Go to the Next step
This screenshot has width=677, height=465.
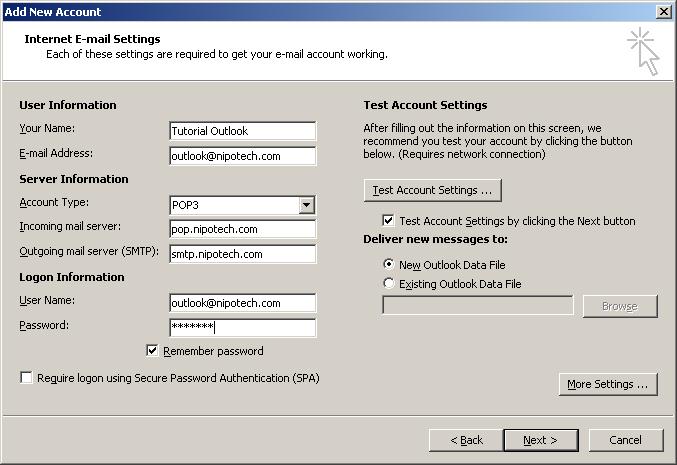pyautogui.click(x=541, y=440)
